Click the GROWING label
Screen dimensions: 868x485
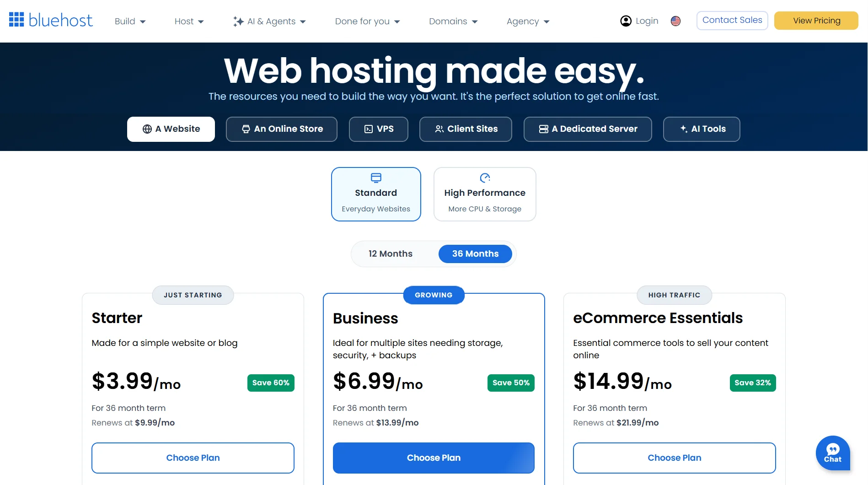(x=434, y=295)
